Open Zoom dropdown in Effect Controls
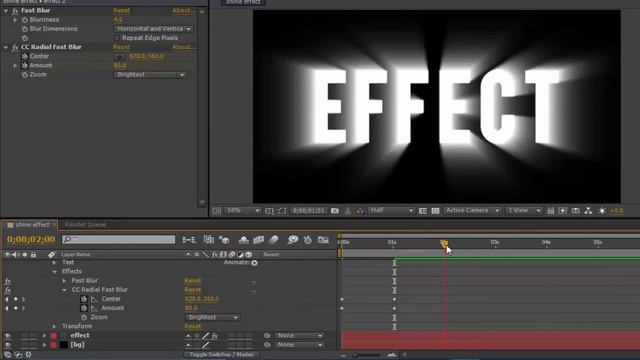640x360 pixels. pos(150,75)
